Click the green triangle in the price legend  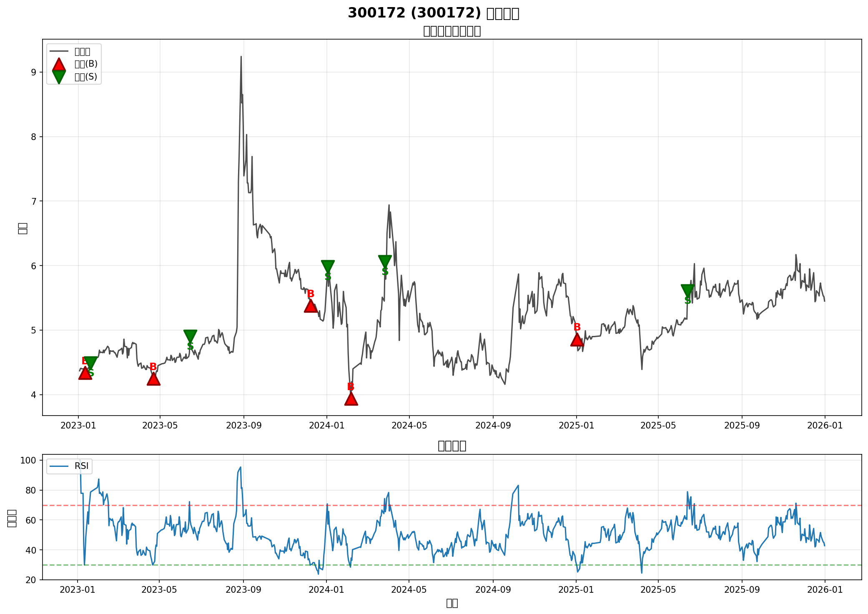tap(59, 77)
